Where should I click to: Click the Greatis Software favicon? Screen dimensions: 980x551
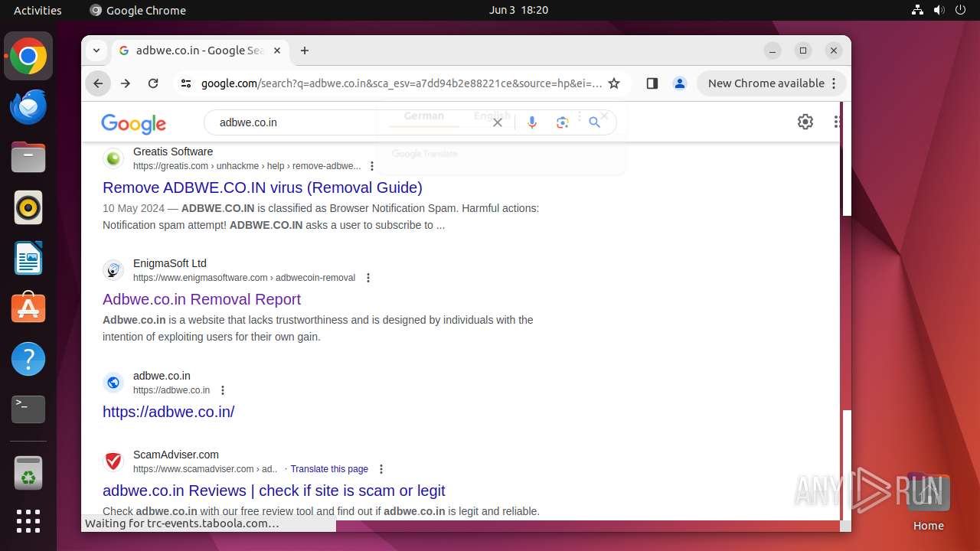tap(113, 158)
